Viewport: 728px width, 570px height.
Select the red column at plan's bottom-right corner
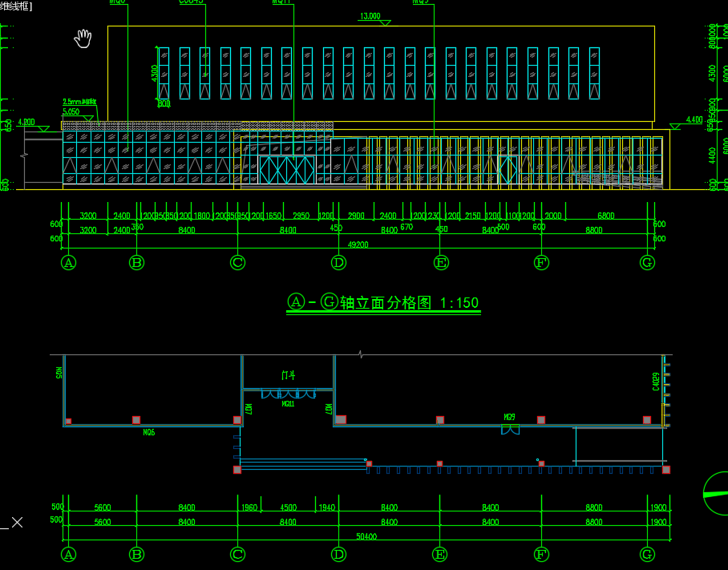(665, 470)
